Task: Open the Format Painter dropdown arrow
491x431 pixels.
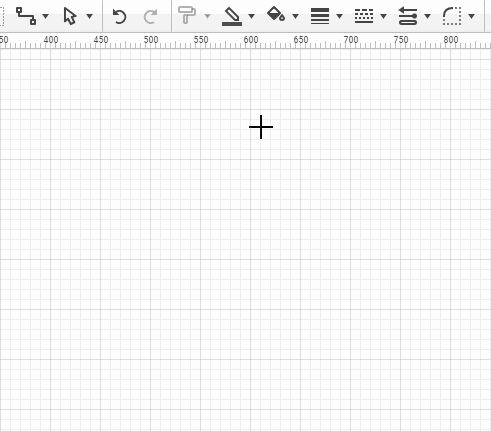Action: (x=207, y=16)
